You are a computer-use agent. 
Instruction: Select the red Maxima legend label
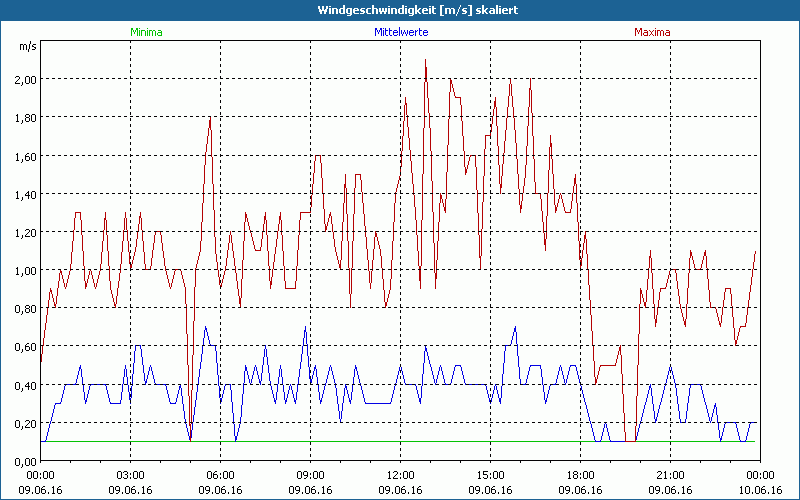[652, 32]
